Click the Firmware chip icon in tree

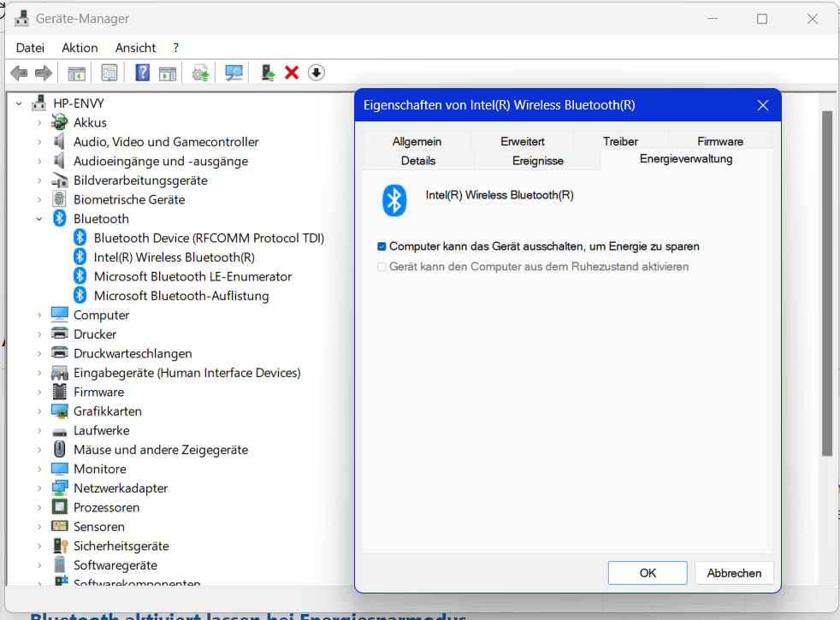60,392
